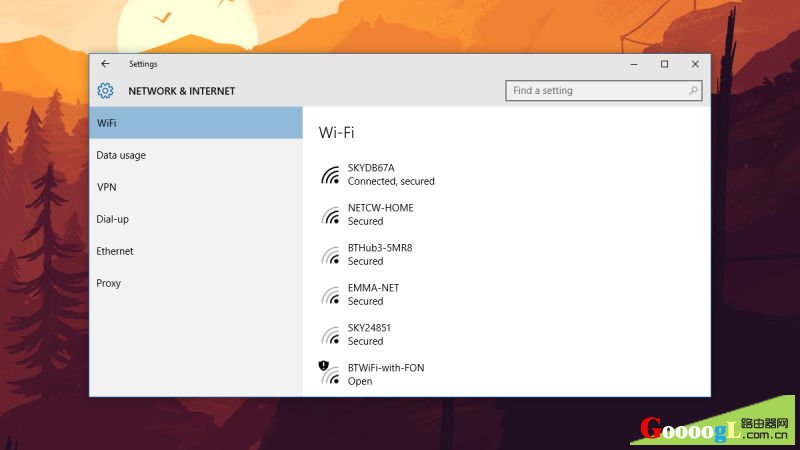Click the SKY24851 Wi-Fi signal icon
800x450 pixels.
tap(331, 335)
